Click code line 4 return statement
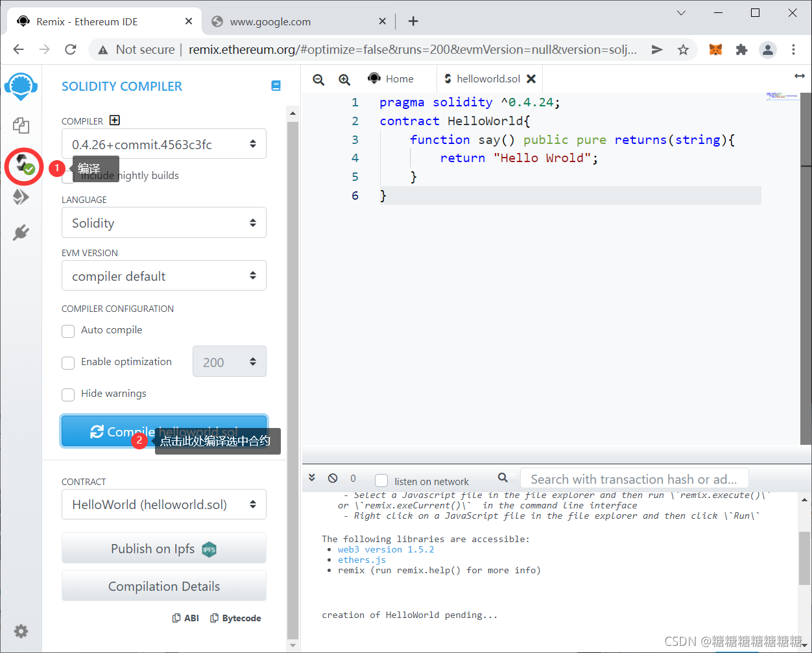812x653 pixels. (x=519, y=158)
